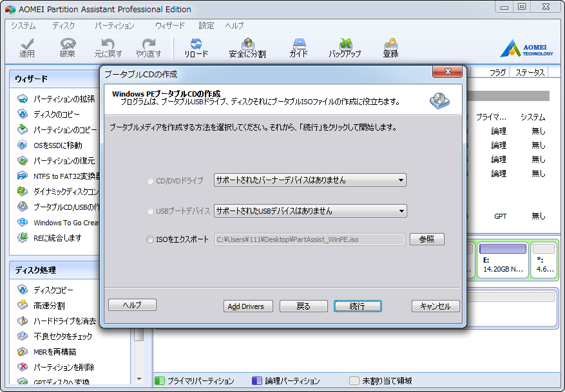The image size is (565, 392).
Task: Click the 参照 (Browse) button
Action: pos(427,239)
